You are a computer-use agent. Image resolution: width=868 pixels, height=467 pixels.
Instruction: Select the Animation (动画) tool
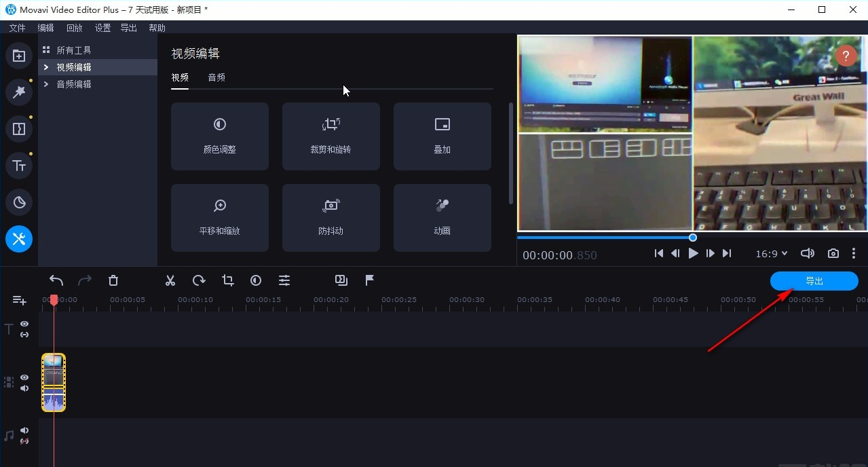point(442,218)
